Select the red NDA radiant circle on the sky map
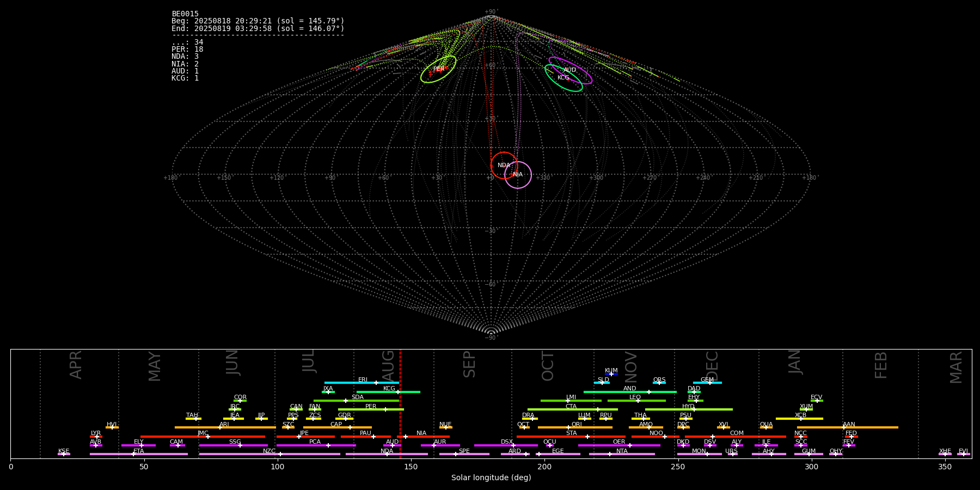Viewport: 980px width, 490px height. [504, 166]
